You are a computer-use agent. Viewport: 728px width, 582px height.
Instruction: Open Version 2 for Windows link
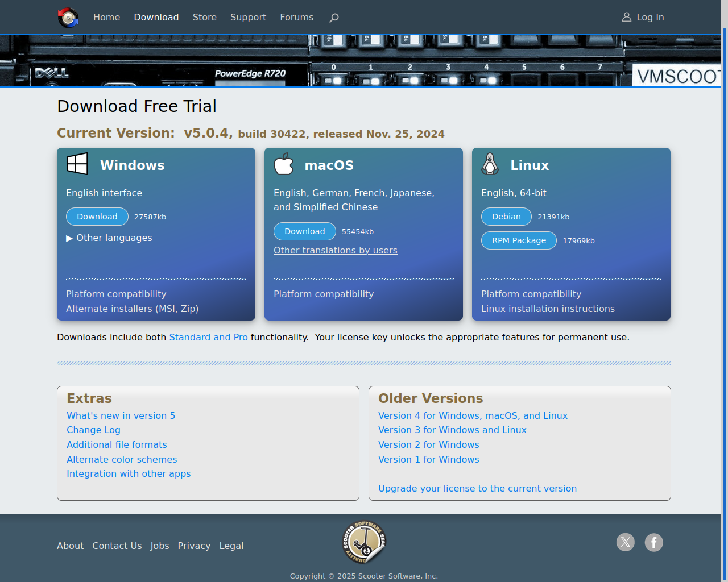click(x=429, y=444)
